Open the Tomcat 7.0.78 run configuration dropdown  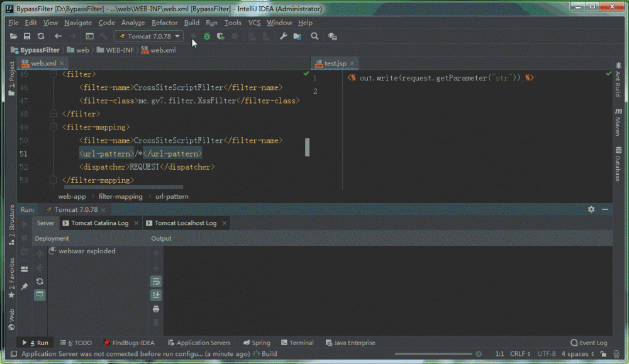coord(148,36)
